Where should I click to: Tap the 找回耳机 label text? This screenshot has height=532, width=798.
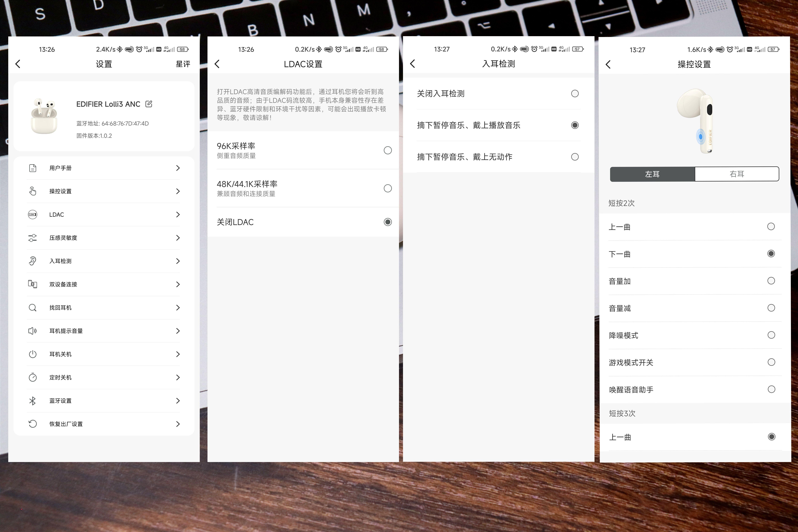(x=60, y=308)
